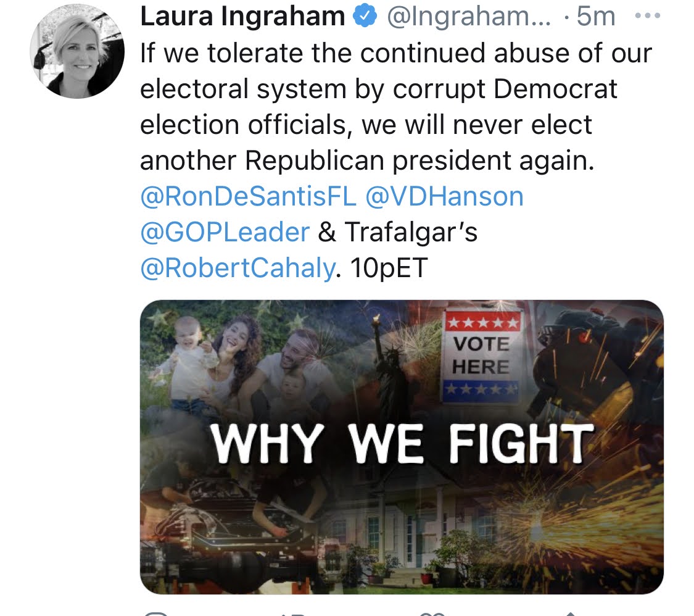Click the retweet icon below the image
The width and height of the screenshot is (694, 616).
(x=294, y=614)
